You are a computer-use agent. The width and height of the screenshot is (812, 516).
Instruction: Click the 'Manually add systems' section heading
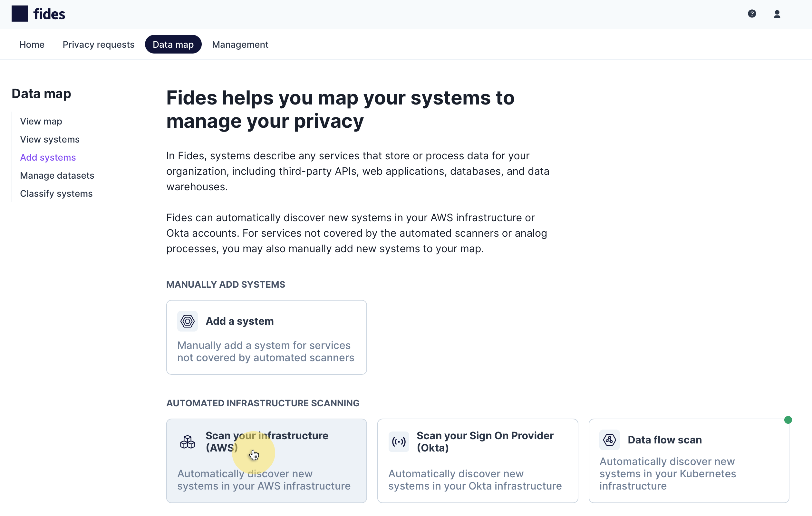(x=226, y=284)
